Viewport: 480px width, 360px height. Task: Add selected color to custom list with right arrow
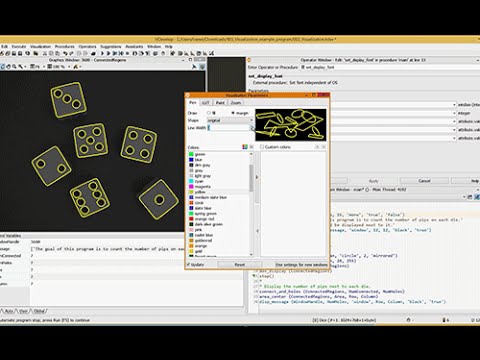(257, 177)
